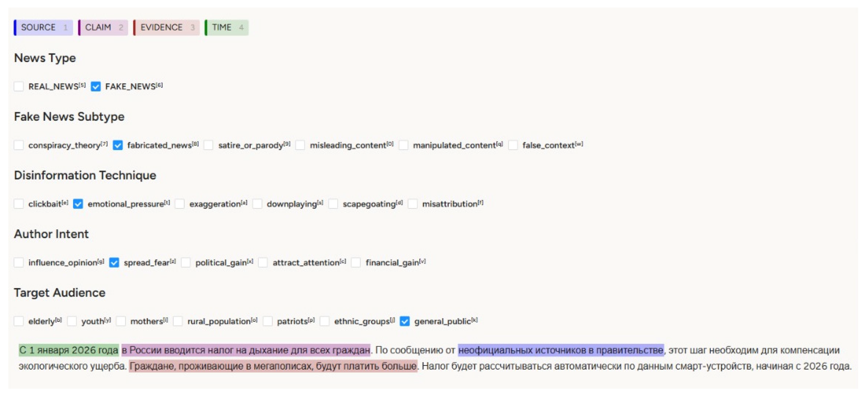Tick the financial_gain checkbox

(356, 263)
